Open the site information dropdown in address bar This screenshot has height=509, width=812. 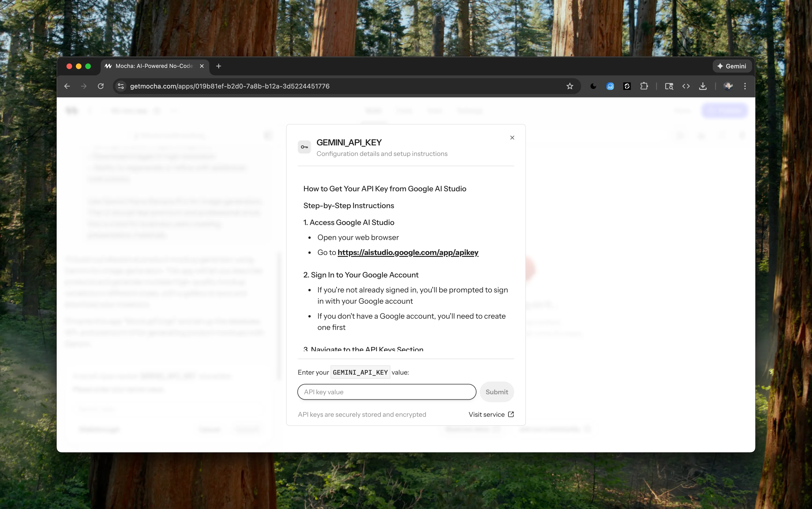(121, 86)
